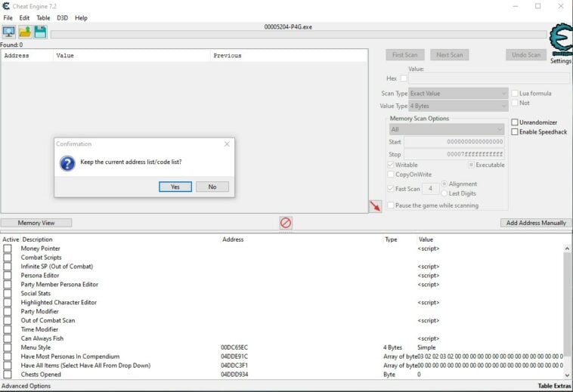
Task: Click the red clear address list icon
Action: click(286, 223)
